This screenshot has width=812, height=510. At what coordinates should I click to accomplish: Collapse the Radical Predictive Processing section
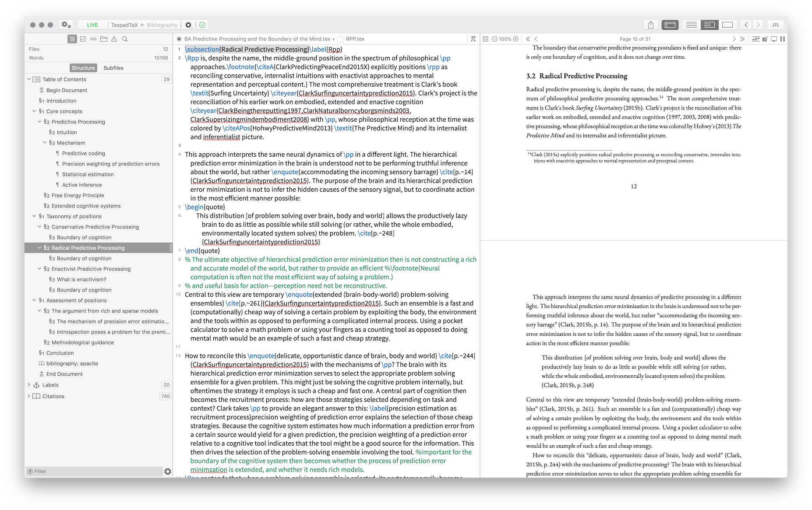(39, 247)
